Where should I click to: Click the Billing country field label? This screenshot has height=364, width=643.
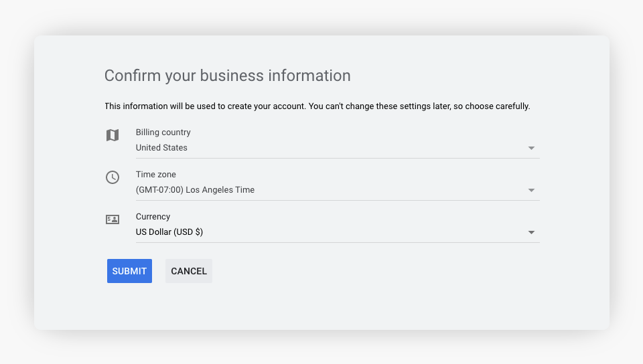click(x=163, y=132)
